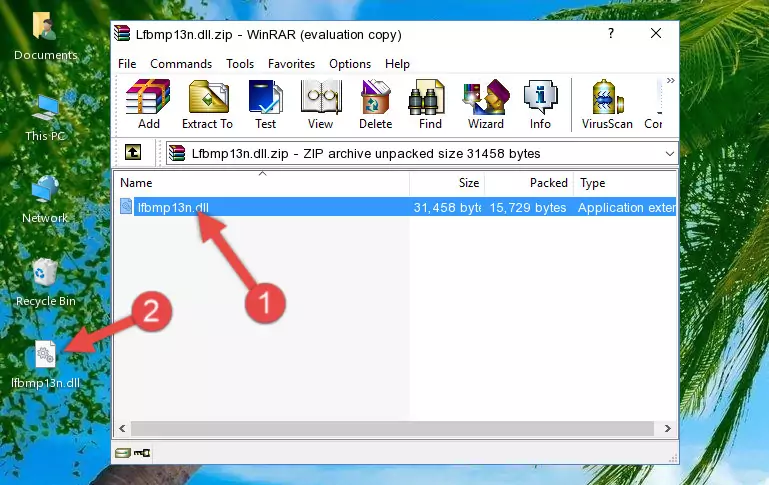Close the WinRAR window

click(656, 33)
